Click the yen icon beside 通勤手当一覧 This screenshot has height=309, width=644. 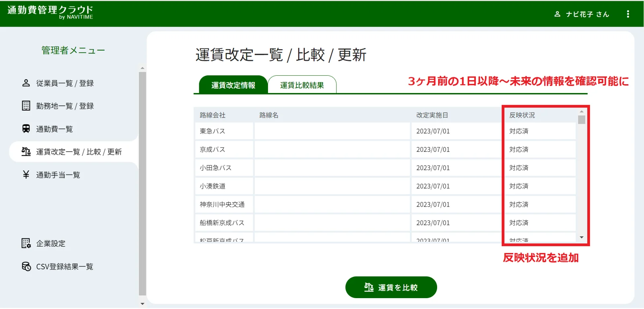[x=26, y=174]
